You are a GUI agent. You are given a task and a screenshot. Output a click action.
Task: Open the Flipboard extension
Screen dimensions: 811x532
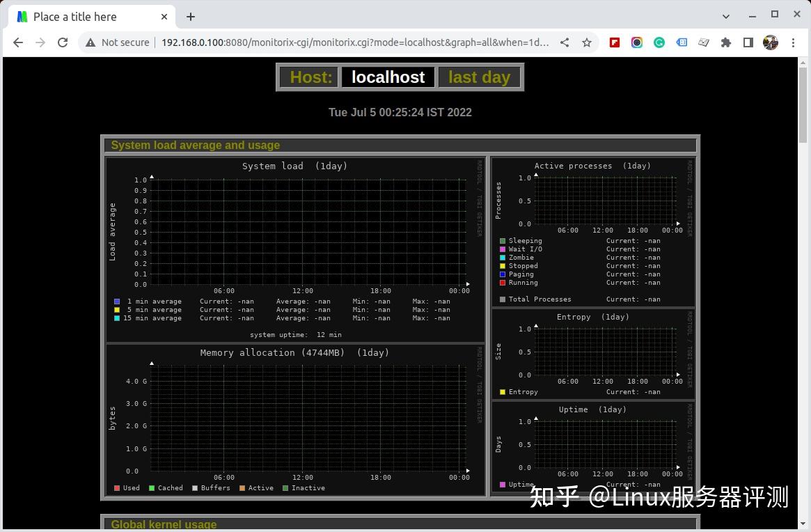pyautogui.click(x=615, y=42)
